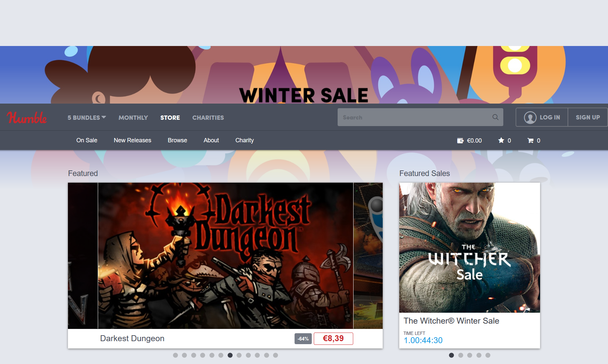Select second Featured Sales carousel dot
The width and height of the screenshot is (608, 364).
461,355
